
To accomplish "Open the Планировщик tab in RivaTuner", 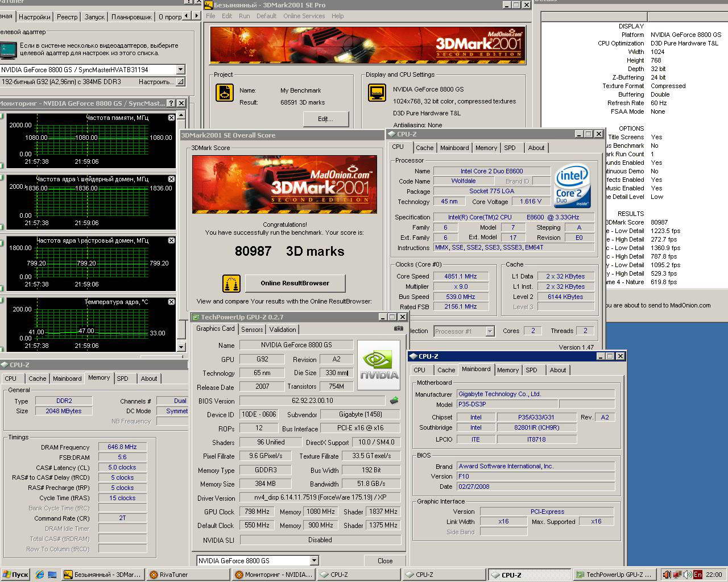I will click(x=131, y=17).
